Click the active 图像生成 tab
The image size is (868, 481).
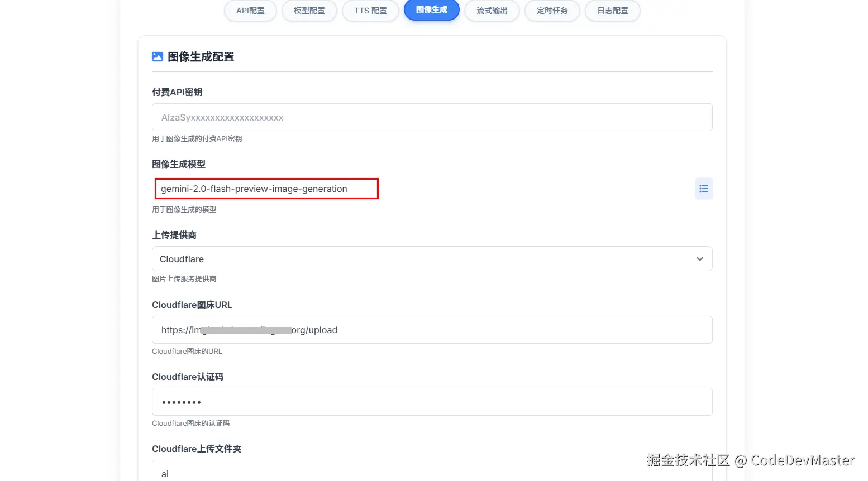point(431,10)
